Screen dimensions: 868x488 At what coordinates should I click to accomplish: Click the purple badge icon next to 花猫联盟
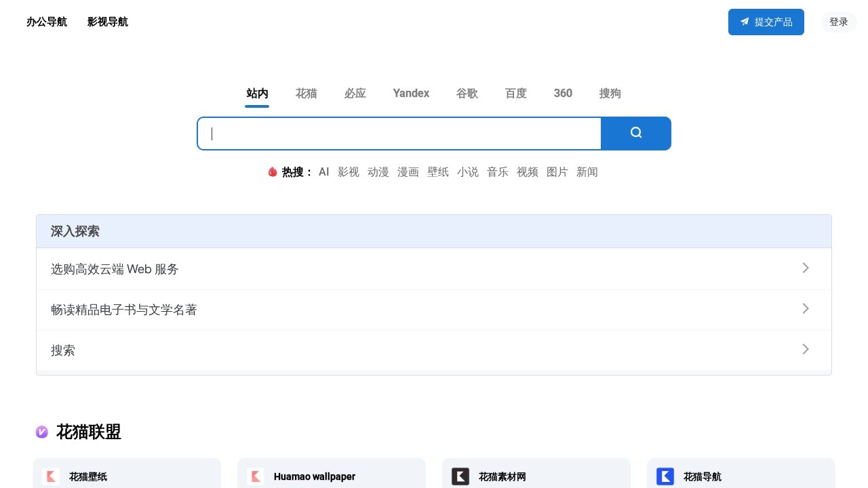pos(42,432)
